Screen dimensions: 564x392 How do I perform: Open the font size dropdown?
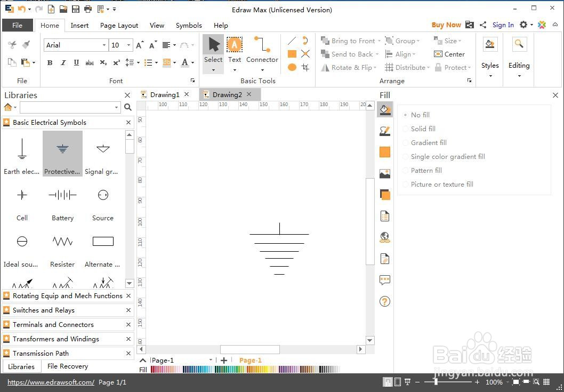pyautogui.click(x=129, y=45)
